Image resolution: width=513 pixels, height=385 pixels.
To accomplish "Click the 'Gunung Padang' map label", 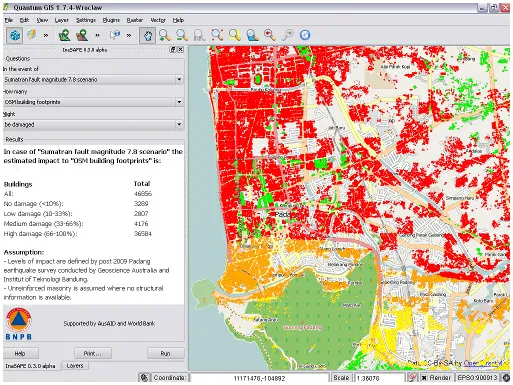I will pyautogui.click(x=303, y=328).
